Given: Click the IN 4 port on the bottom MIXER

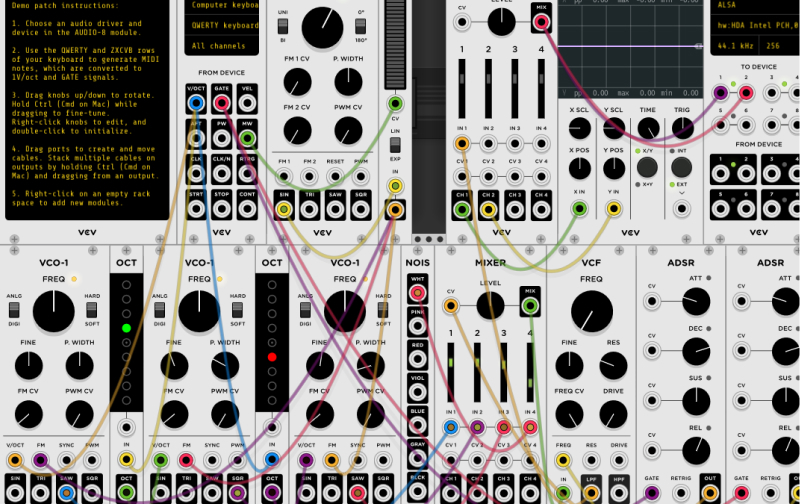Looking at the screenshot, I should pos(530,427).
